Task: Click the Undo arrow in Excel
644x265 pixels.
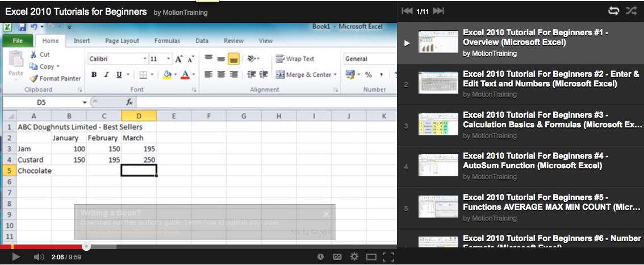Action: point(34,27)
